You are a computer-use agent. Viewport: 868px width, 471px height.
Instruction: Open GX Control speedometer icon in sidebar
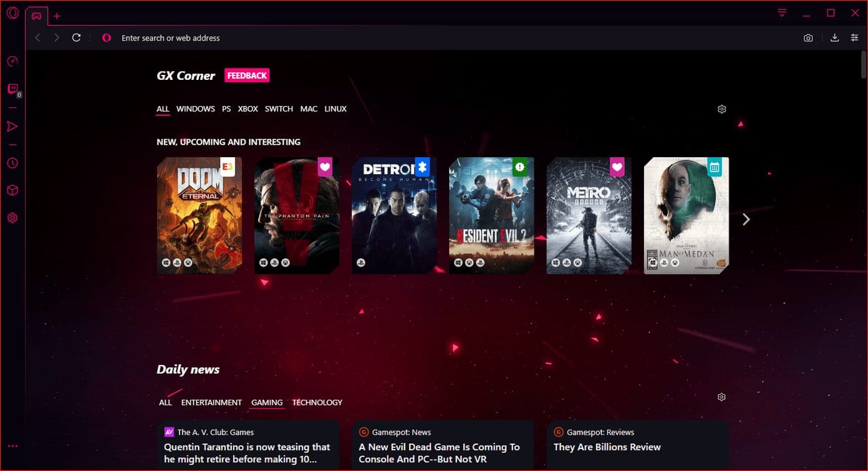click(12, 61)
